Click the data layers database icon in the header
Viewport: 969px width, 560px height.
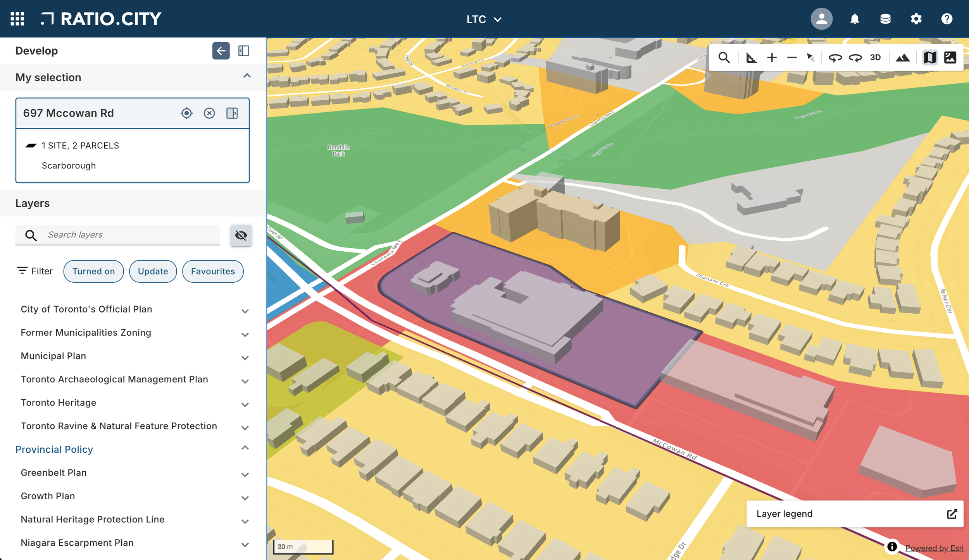click(885, 19)
